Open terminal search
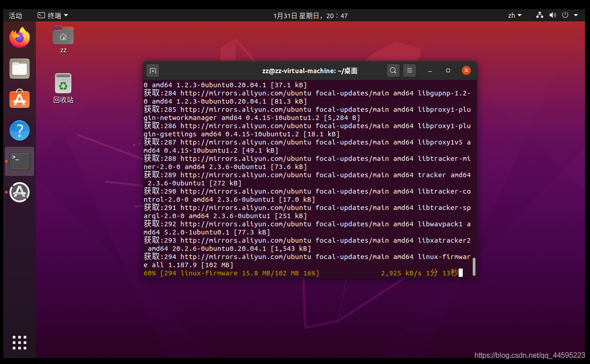The height and width of the screenshot is (364, 590). (393, 70)
